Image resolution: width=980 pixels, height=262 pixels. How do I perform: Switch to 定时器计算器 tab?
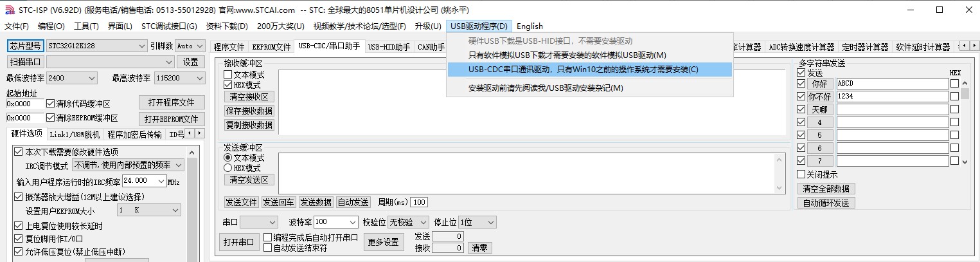[865, 47]
